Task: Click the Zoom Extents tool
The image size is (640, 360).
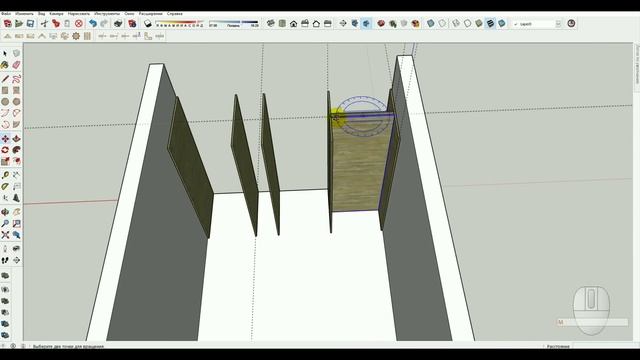Action: 5,235
